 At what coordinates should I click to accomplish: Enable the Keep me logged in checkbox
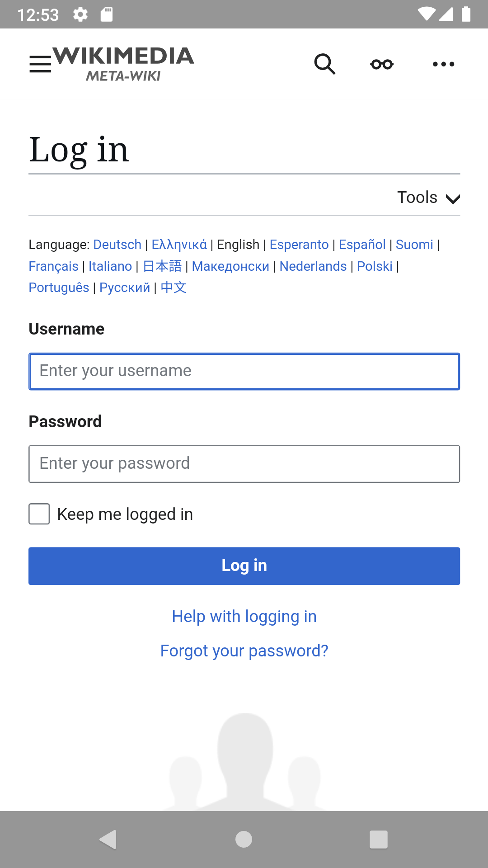[39, 514]
